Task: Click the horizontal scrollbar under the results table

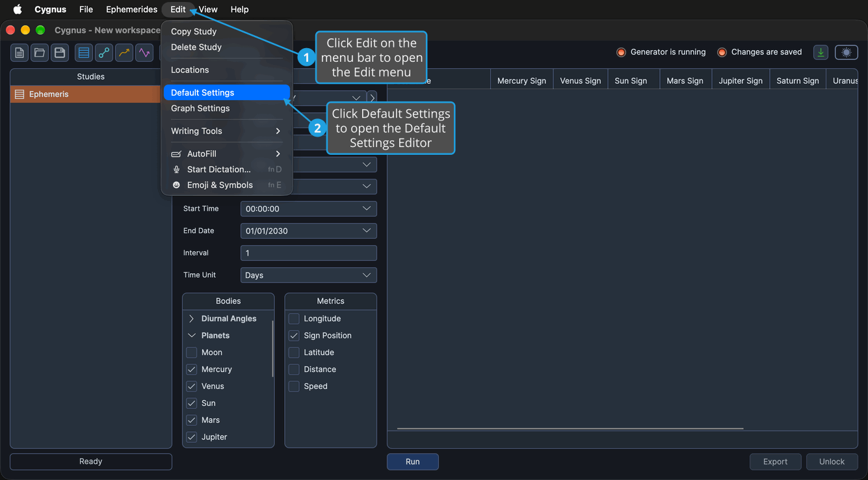Action: tap(570, 429)
